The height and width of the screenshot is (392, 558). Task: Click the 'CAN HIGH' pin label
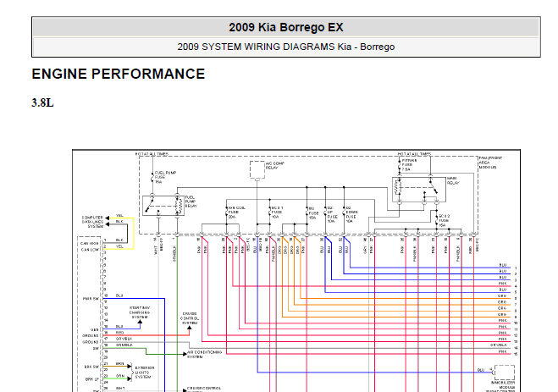coord(89,244)
